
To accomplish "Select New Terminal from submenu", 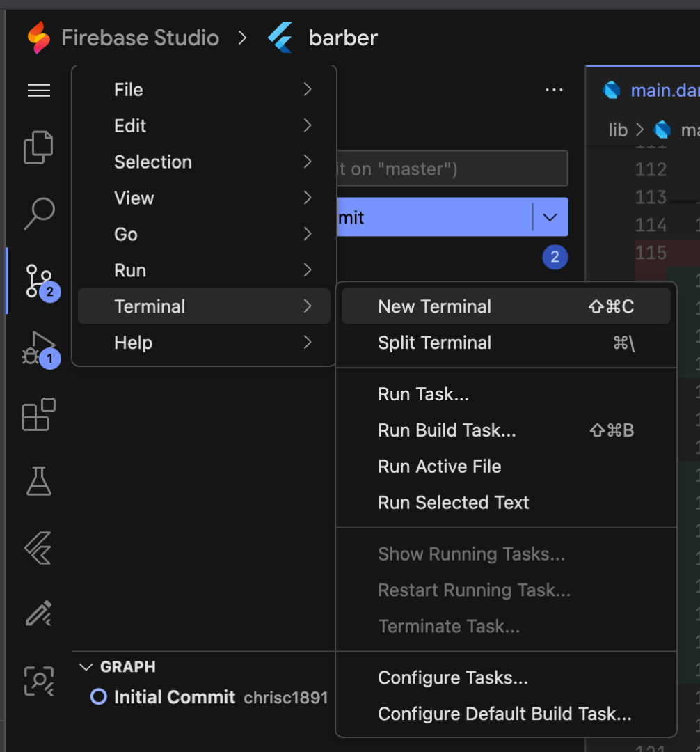I will (435, 306).
